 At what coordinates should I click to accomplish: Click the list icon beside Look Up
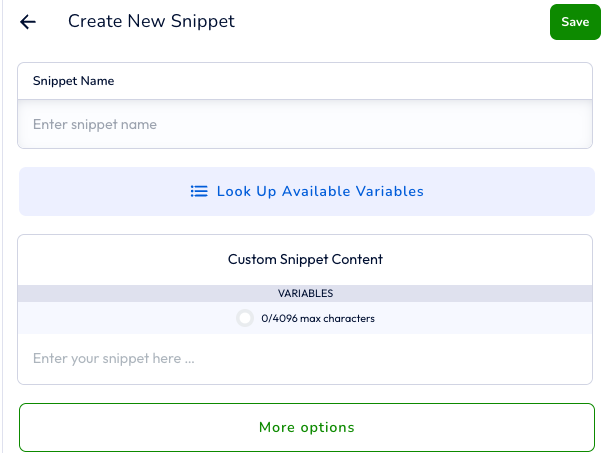tap(199, 191)
